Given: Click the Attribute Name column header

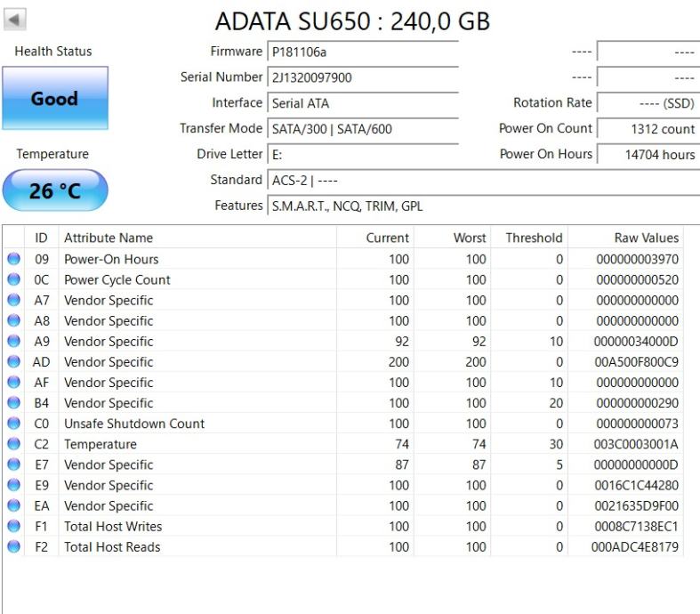Looking at the screenshot, I should [197, 238].
